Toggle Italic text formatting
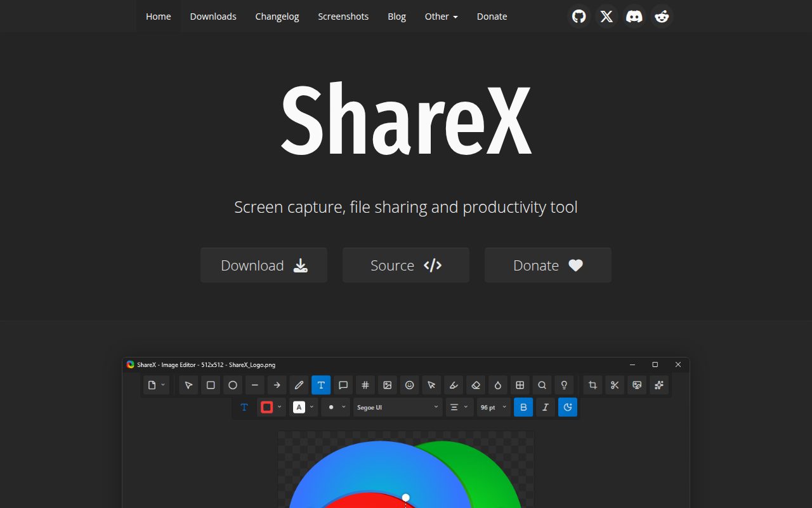The height and width of the screenshot is (508, 812). coord(546,407)
